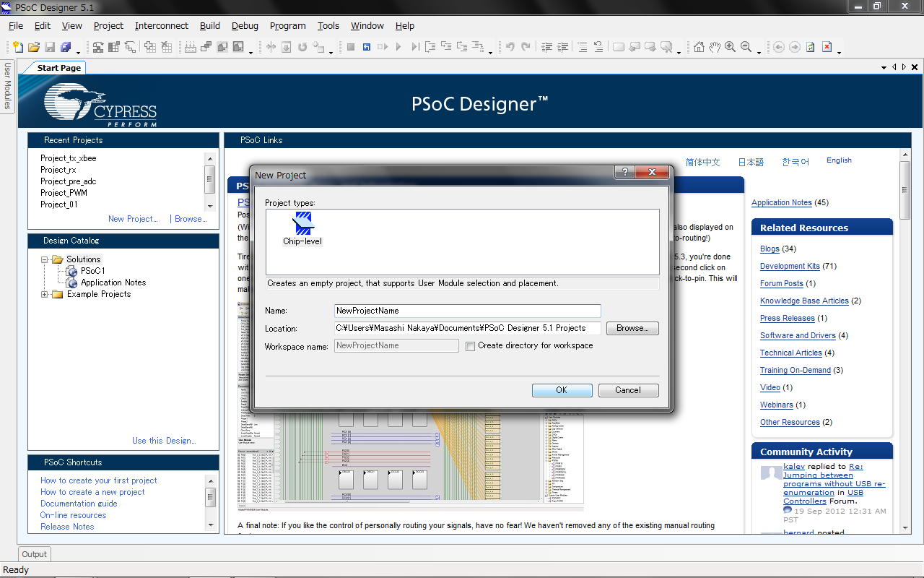Click the Home toolbar icon
The image size is (924, 578).
[699, 47]
